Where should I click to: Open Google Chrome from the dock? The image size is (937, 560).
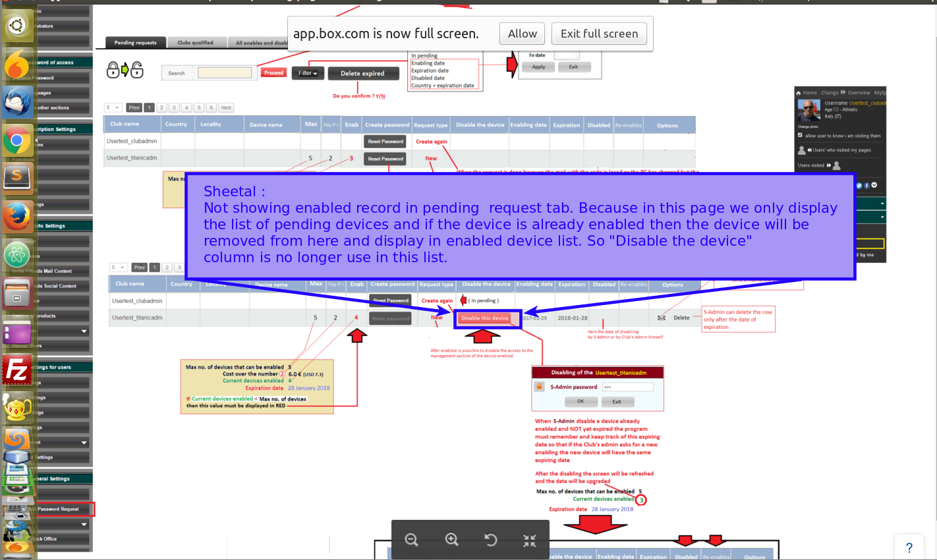[x=17, y=140]
